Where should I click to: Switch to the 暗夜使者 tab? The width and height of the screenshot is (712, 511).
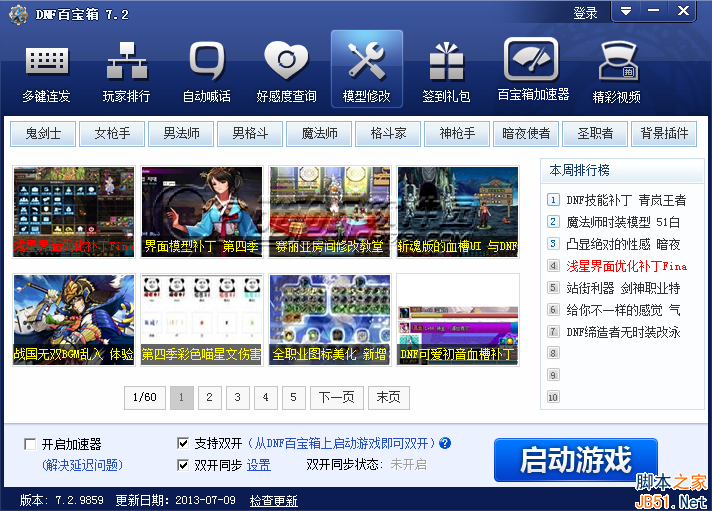[x=526, y=134]
